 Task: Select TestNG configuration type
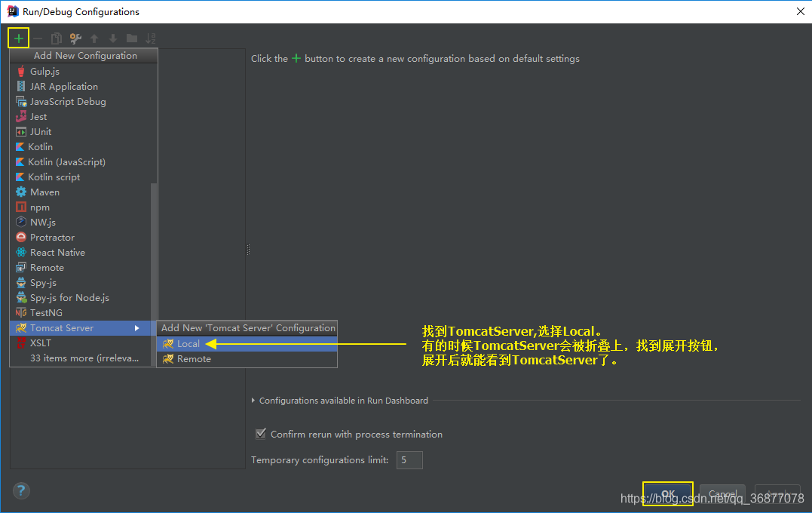point(80,312)
